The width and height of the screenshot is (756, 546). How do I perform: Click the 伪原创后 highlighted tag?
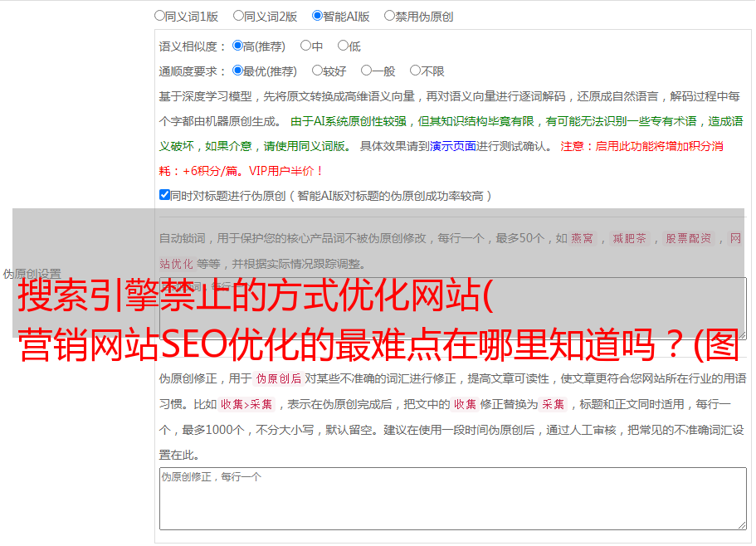click(x=279, y=378)
